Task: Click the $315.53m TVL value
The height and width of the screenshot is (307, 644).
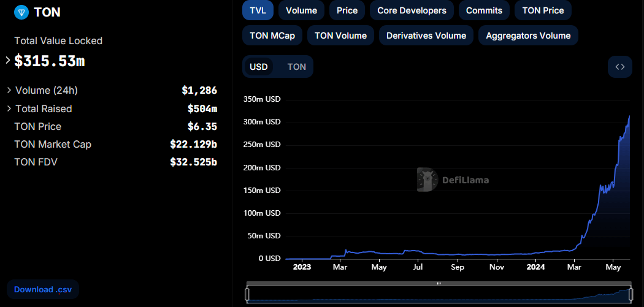Action: pos(49,61)
